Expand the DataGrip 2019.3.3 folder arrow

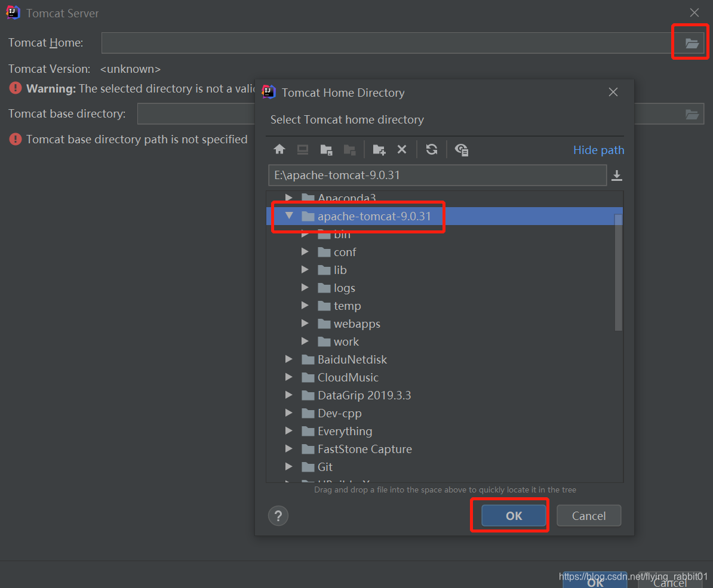pyautogui.click(x=289, y=395)
